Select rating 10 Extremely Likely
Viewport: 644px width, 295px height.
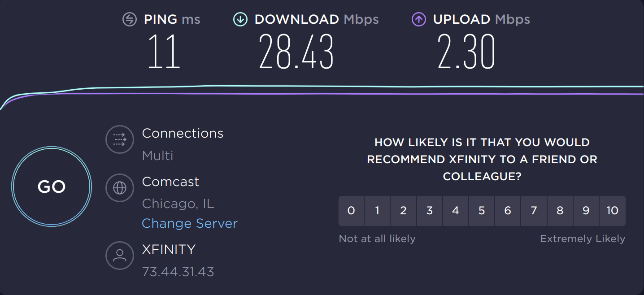(612, 211)
